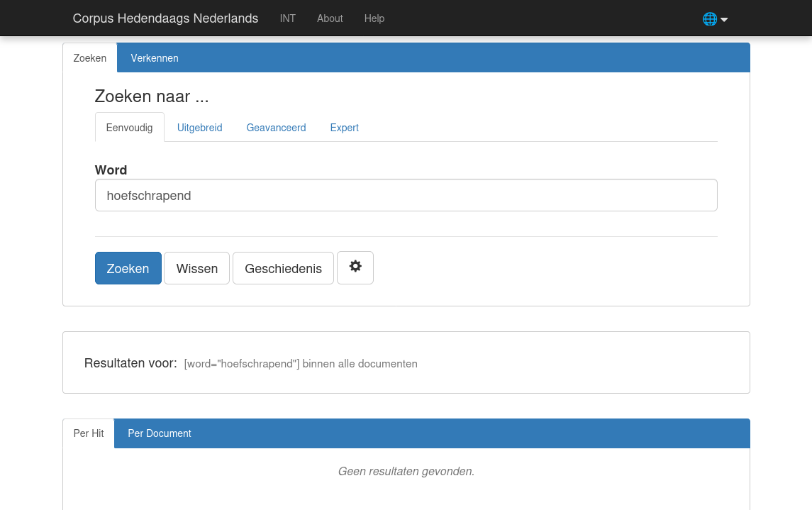Clear the form with Wissen

tap(196, 268)
